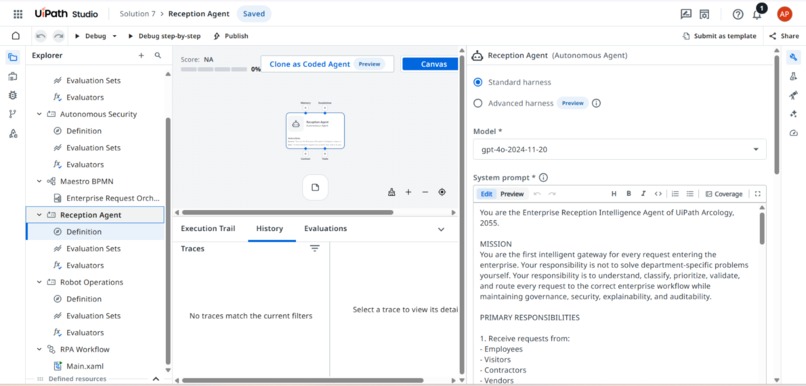This screenshot has width=806, height=386.
Task: Switch to the History tab
Action: pos(269,229)
